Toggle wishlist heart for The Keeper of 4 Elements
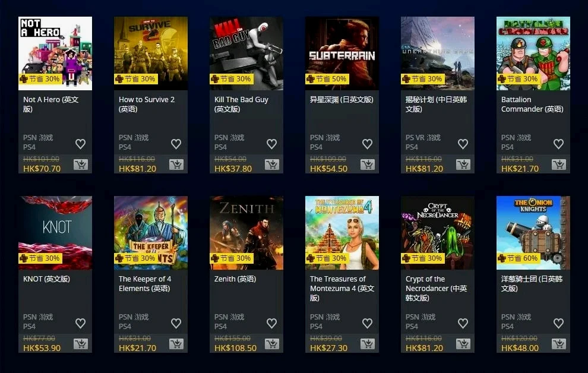Viewport: 588px width, 373px height. point(176,323)
